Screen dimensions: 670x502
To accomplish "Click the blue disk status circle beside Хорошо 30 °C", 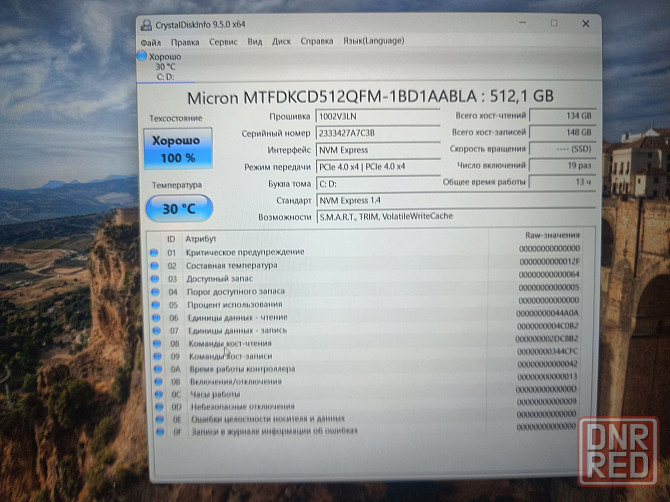I will pos(142,56).
